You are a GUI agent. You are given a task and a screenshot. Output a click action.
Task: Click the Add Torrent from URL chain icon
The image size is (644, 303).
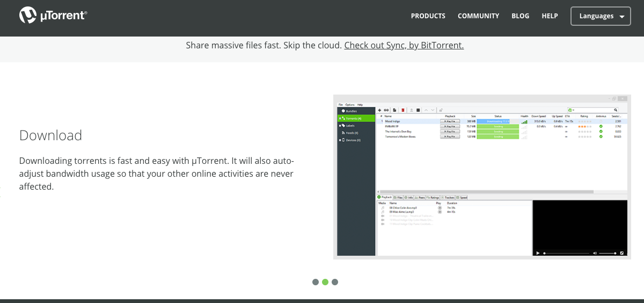[x=386, y=110]
